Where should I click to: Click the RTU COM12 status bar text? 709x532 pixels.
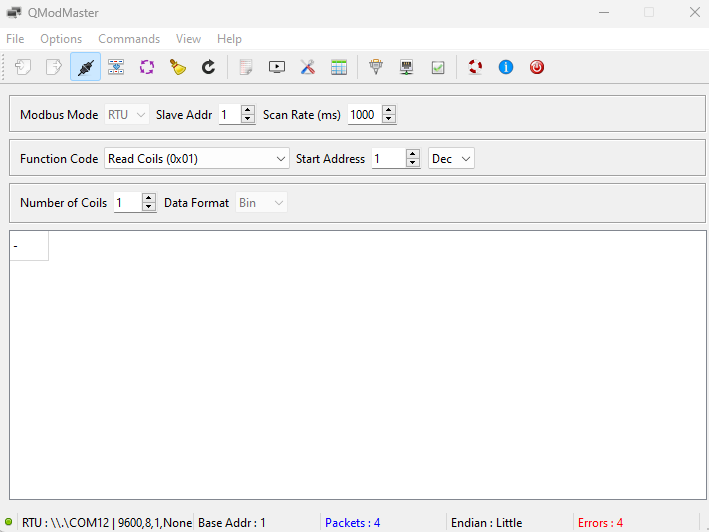[x=107, y=523]
